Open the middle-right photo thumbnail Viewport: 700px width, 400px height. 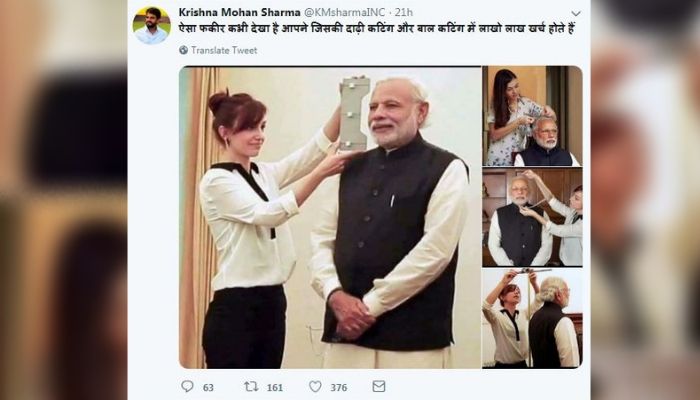pos(532,217)
